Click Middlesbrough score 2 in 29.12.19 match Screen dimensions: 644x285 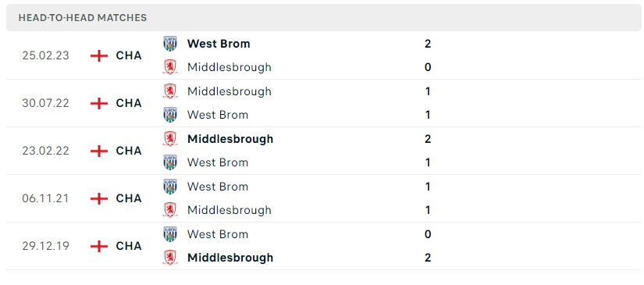(428, 258)
